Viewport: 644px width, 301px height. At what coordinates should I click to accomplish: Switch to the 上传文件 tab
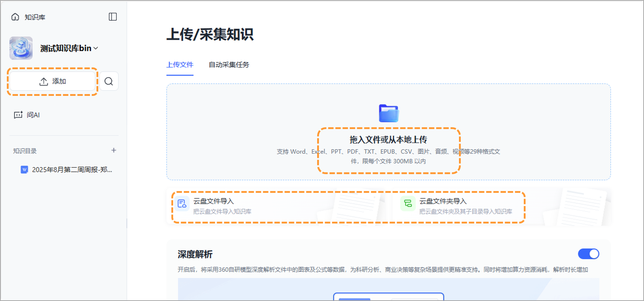[180, 65]
